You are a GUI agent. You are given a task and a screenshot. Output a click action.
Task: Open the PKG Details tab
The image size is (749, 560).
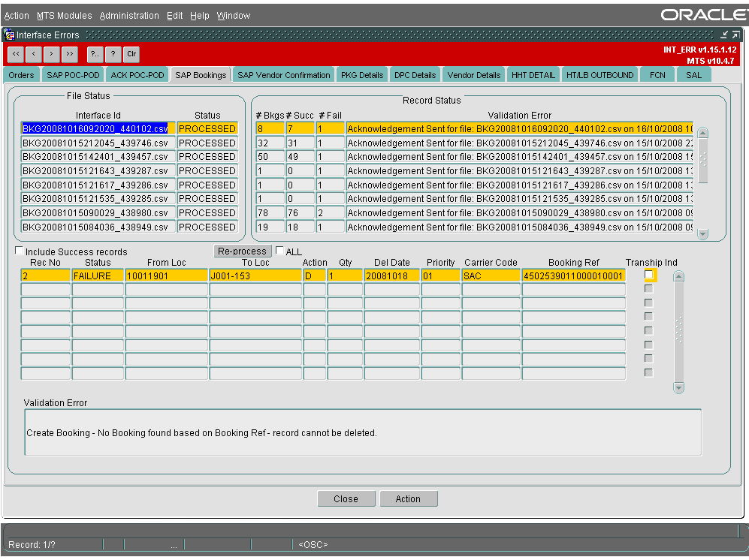tap(362, 75)
